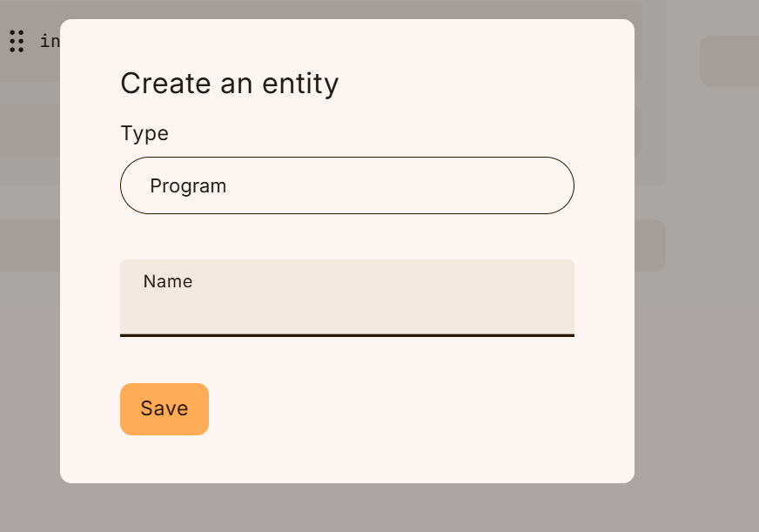
Task: Click the "Create an entity" heading
Action: coord(230,84)
